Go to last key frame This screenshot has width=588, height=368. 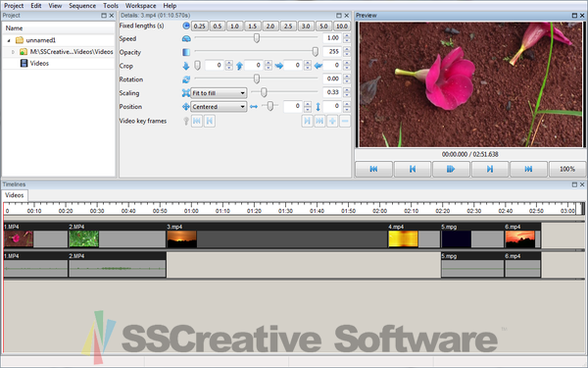319,121
